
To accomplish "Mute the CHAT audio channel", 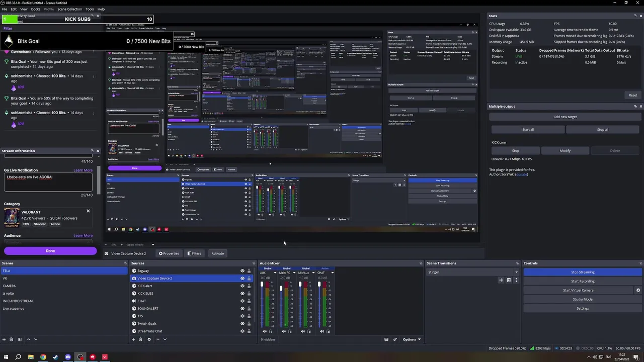I will 322,331.
